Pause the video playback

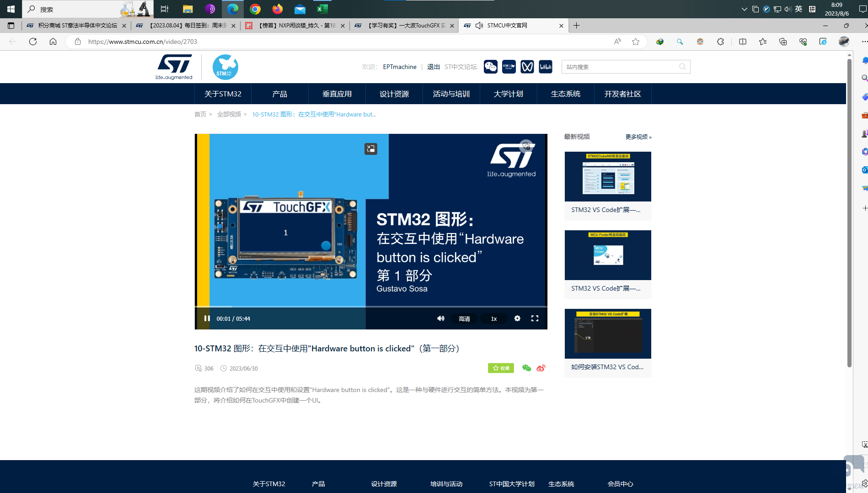point(207,318)
